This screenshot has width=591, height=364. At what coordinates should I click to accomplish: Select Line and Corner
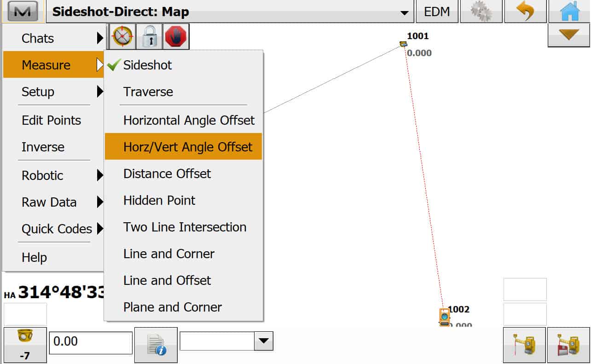(183, 254)
